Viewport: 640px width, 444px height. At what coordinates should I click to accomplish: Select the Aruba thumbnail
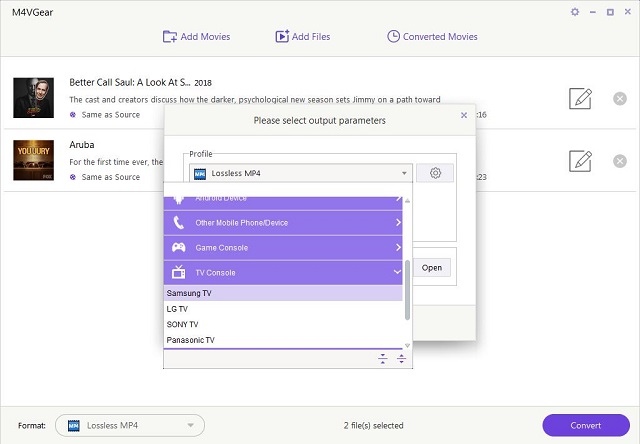(x=33, y=160)
